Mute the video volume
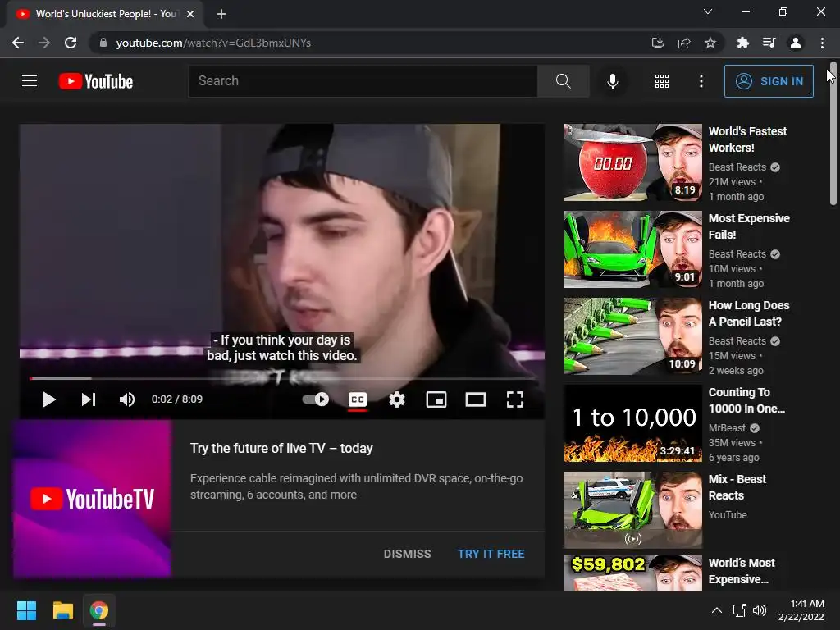Image resolution: width=840 pixels, height=630 pixels. [x=127, y=399]
